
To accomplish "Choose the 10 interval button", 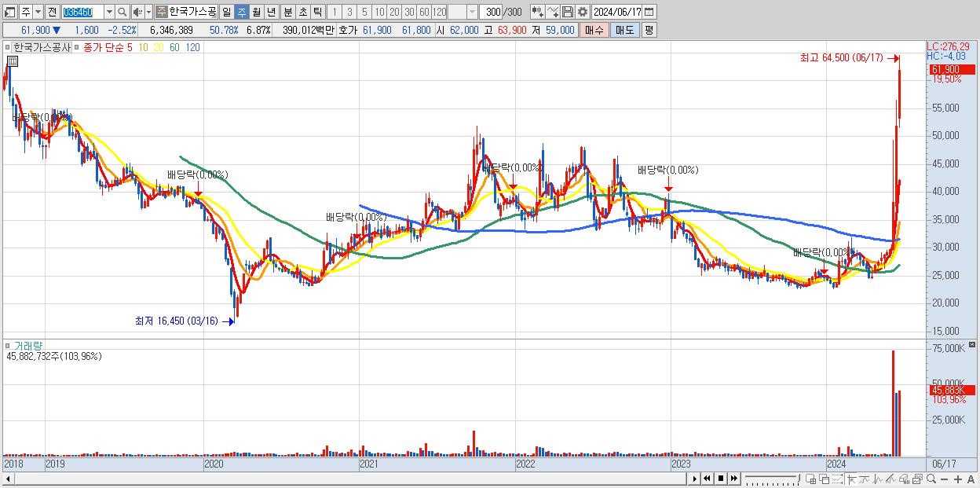I will point(379,12).
